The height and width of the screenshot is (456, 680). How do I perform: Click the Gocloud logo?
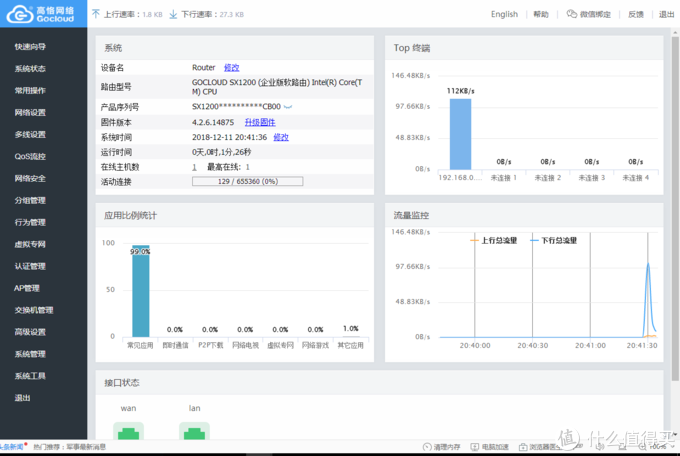(41, 14)
